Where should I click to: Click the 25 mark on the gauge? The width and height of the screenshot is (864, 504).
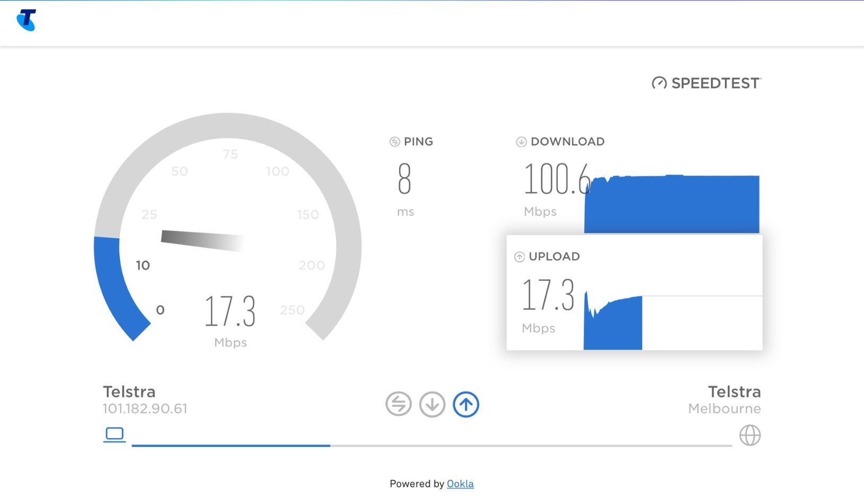(x=149, y=215)
